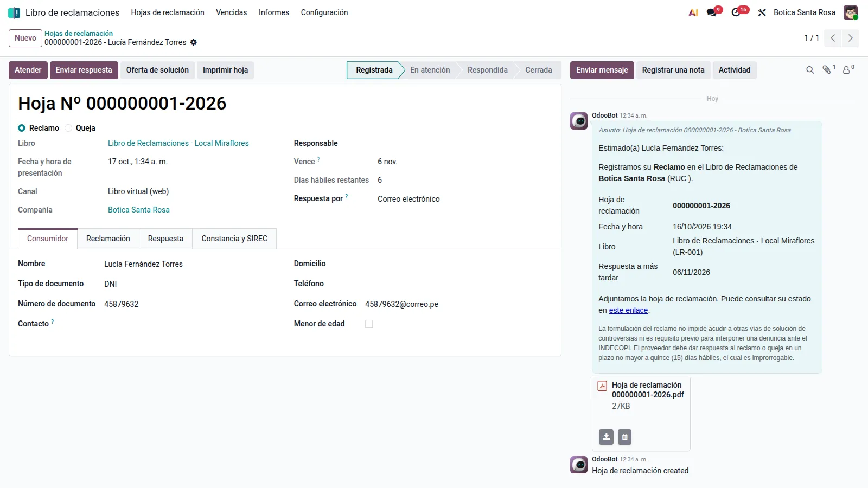Click the Teléfono input field

click(x=458, y=284)
